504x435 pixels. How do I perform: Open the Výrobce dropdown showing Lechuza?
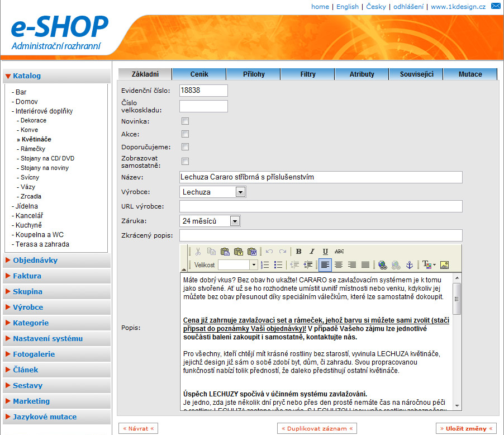[x=212, y=192]
